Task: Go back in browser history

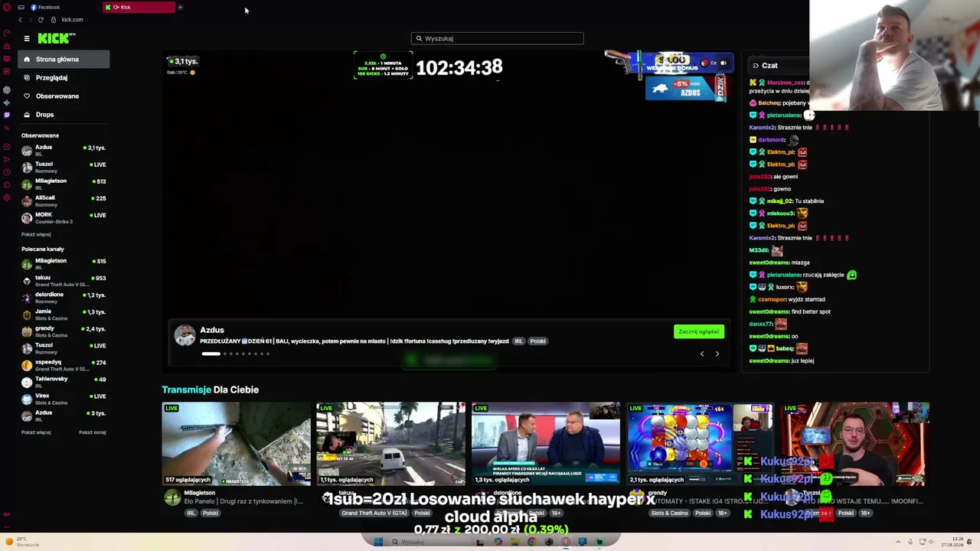Action: click(21, 19)
